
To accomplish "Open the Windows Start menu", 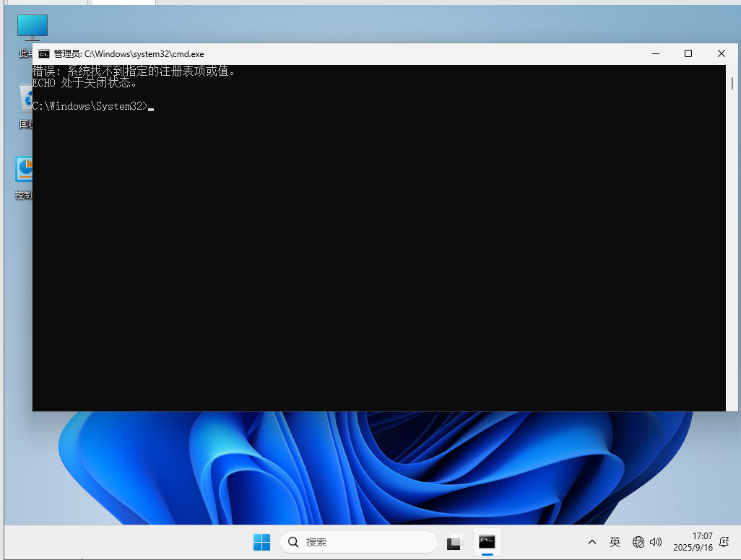I will click(x=261, y=542).
